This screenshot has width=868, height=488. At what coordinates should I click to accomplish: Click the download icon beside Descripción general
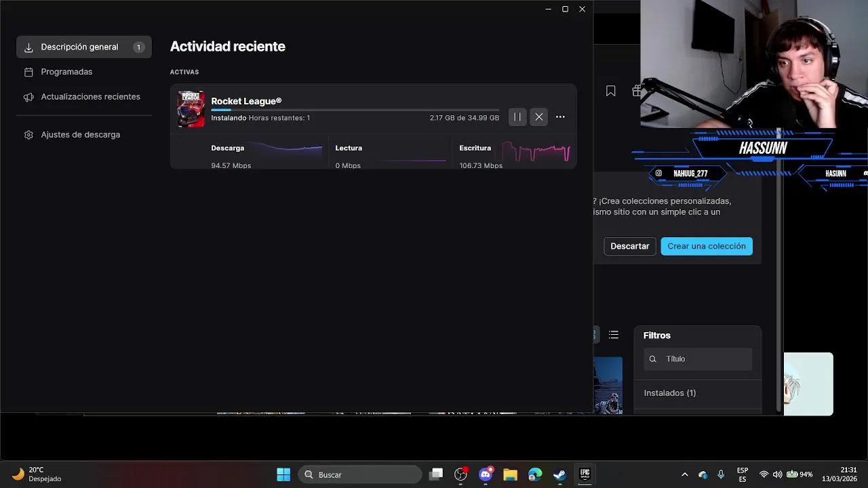(28, 47)
